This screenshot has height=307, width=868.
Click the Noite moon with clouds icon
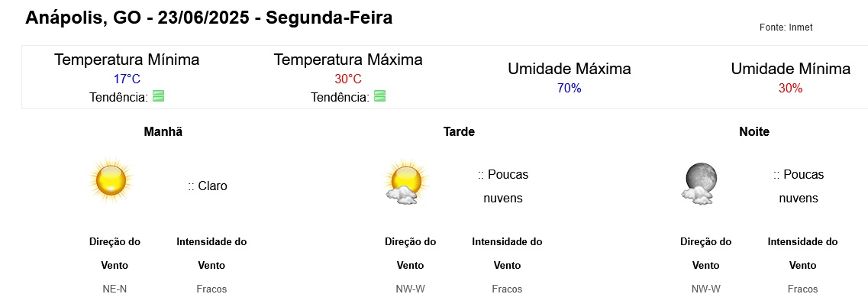[x=700, y=183]
